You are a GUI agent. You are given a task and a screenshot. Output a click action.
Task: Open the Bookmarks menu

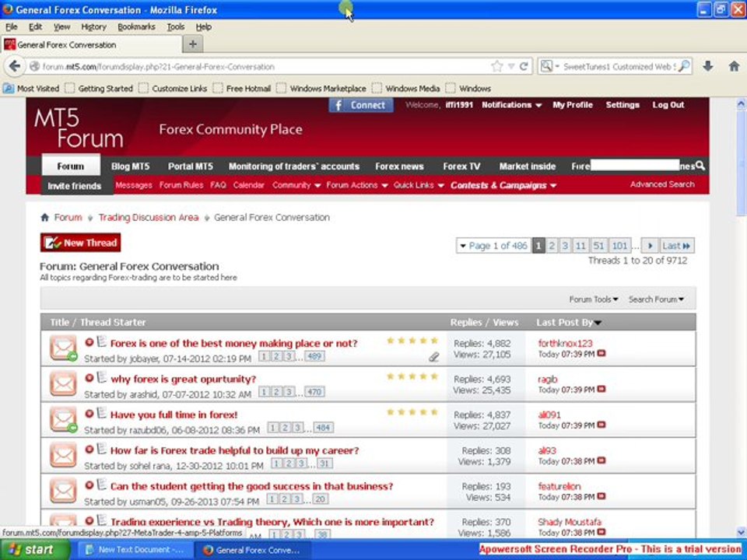coord(136,26)
